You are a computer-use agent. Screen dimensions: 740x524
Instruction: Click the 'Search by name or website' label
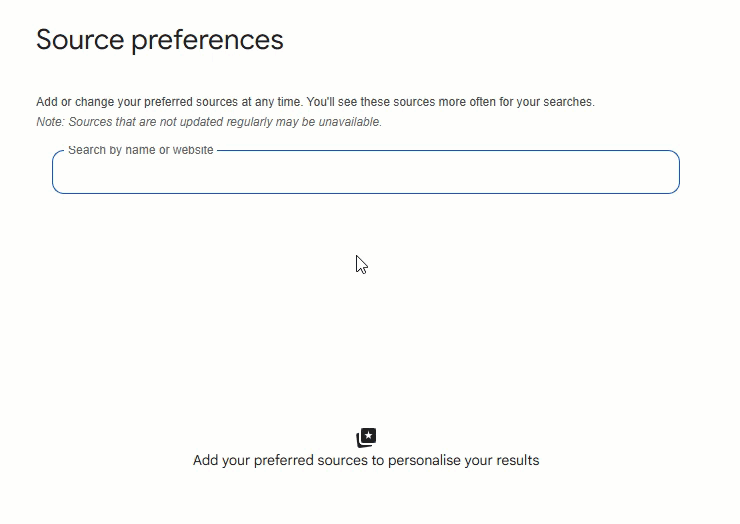(140, 150)
